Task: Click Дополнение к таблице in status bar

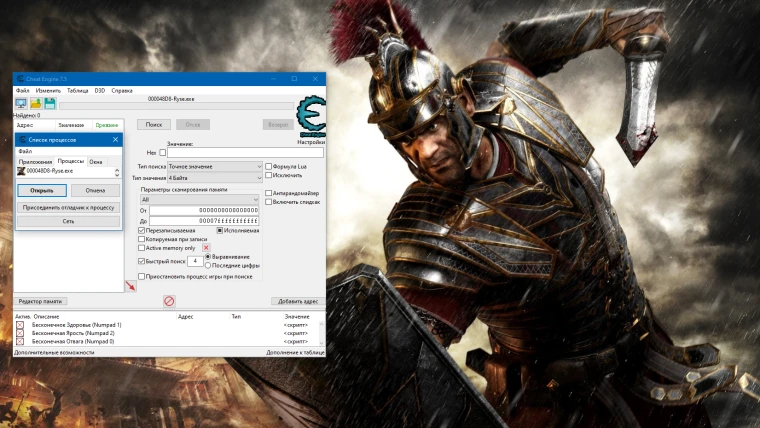Action: [x=295, y=353]
